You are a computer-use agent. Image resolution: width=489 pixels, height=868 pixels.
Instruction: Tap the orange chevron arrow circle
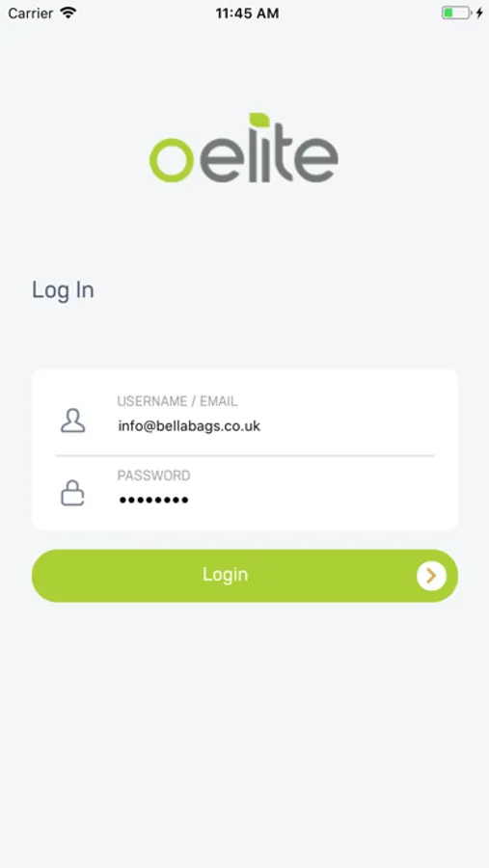click(x=431, y=576)
